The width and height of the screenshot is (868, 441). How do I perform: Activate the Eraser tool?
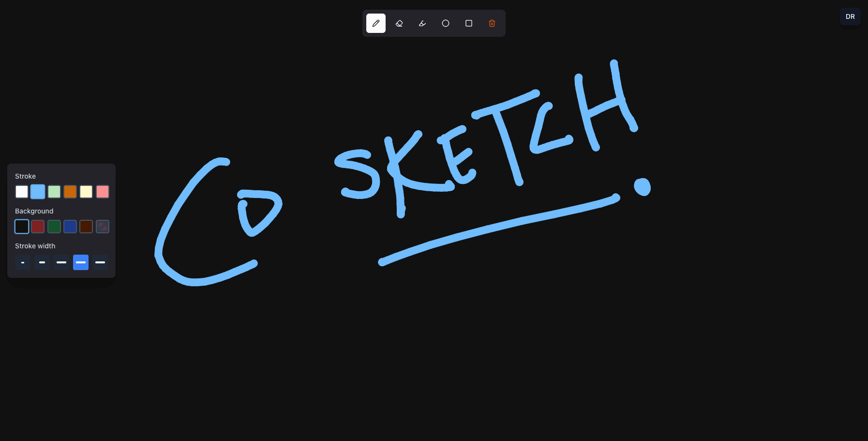[399, 23]
